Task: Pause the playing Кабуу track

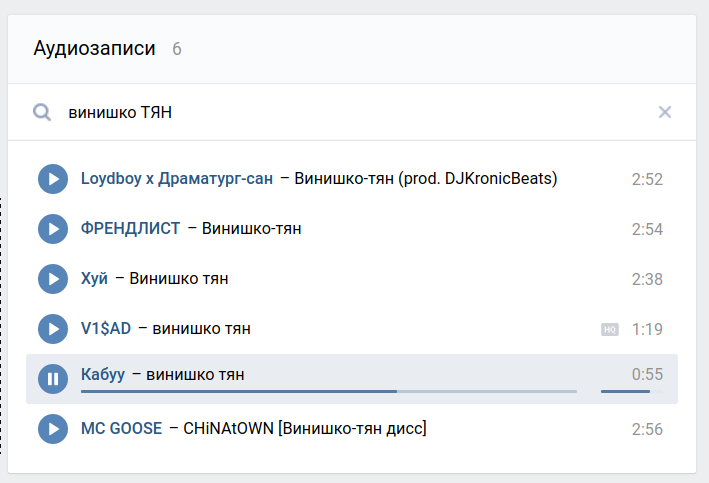Action: [x=53, y=379]
